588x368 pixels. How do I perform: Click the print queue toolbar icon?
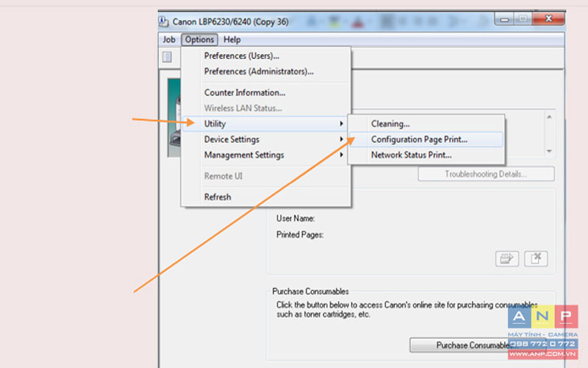(167, 57)
